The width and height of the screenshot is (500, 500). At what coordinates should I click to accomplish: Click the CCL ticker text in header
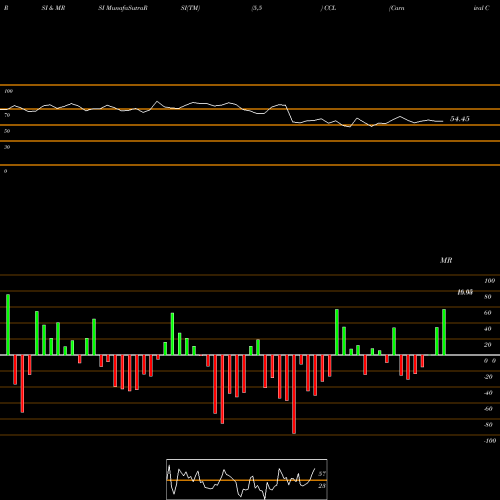click(330, 8)
